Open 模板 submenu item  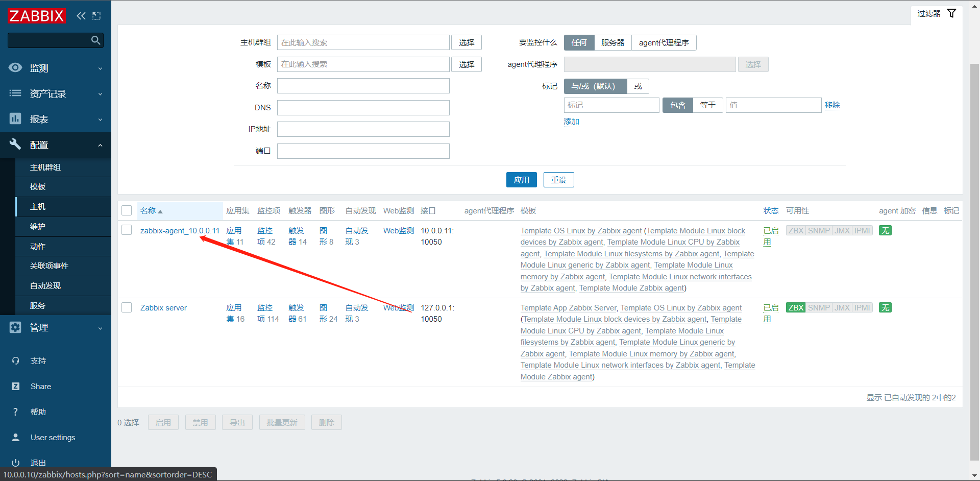pos(63,187)
